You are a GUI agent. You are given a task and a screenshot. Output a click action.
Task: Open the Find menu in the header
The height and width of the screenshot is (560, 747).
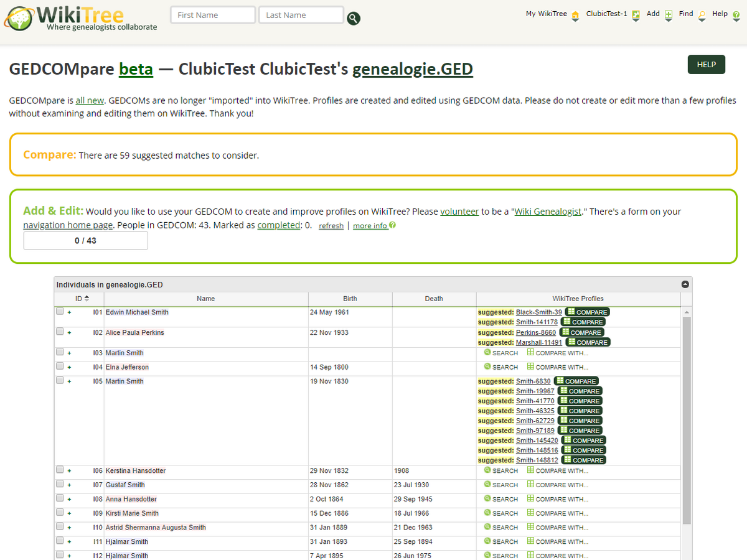pyautogui.click(x=686, y=14)
